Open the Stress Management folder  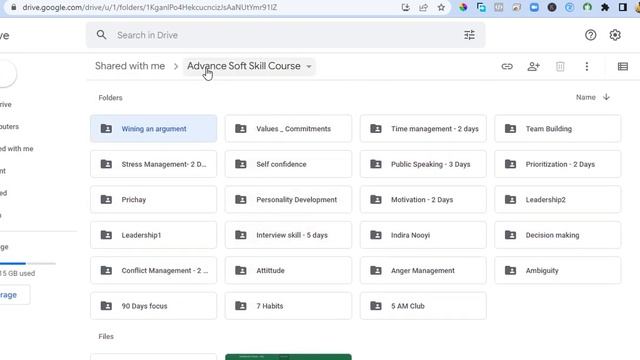tap(153, 164)
